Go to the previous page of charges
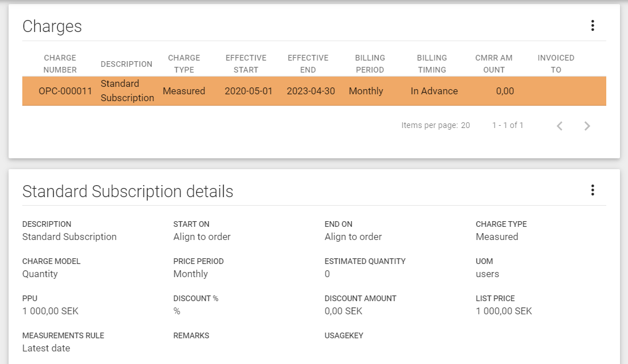 pos(559,126)
